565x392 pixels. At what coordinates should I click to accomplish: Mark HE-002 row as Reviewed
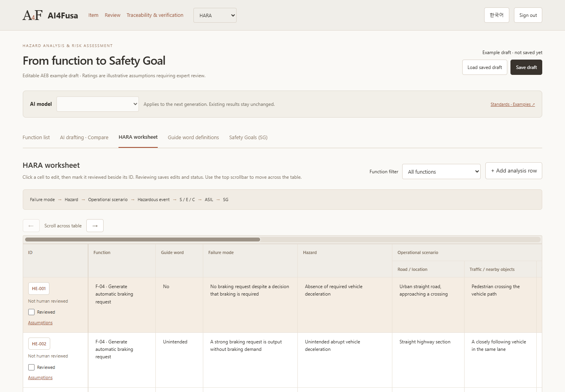(x=31, y=367)
